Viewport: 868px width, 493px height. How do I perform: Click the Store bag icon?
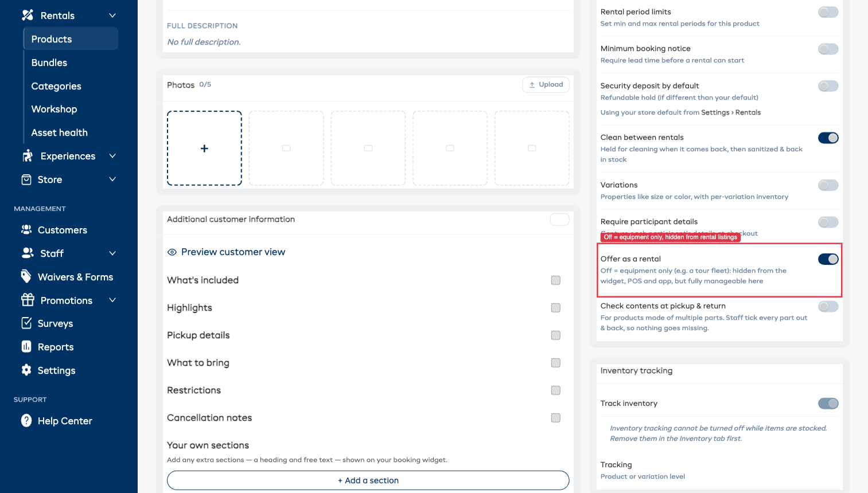[x=26, y=179]
